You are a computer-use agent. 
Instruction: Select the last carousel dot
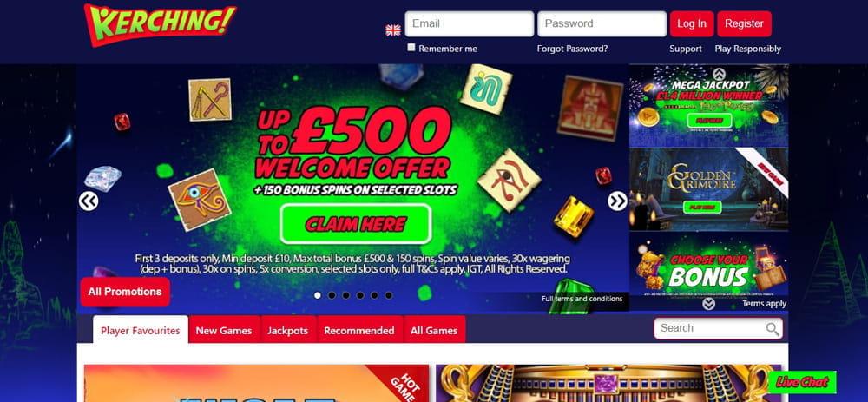pos(389,295)
